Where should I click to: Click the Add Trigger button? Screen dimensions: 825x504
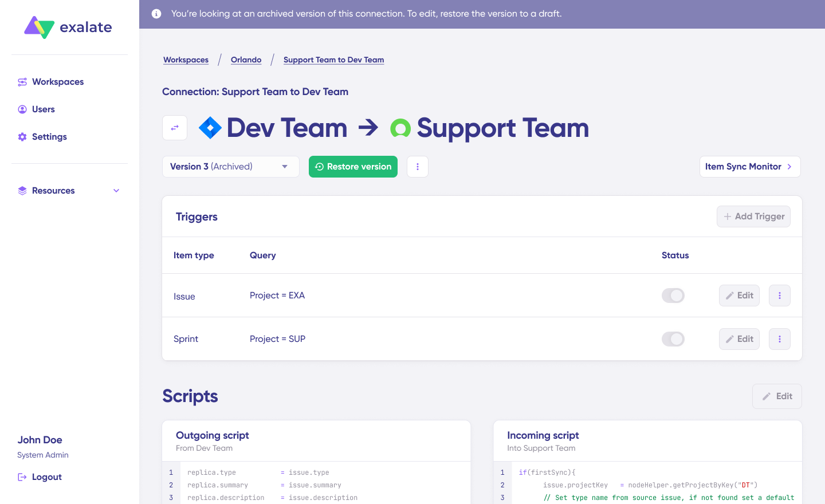753,216
